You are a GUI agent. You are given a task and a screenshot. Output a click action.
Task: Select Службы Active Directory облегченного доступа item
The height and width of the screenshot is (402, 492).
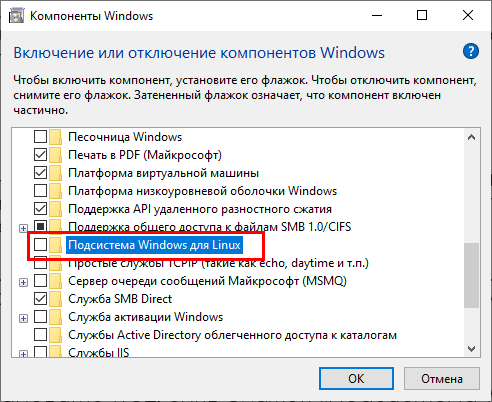click(x=232, y=335)
